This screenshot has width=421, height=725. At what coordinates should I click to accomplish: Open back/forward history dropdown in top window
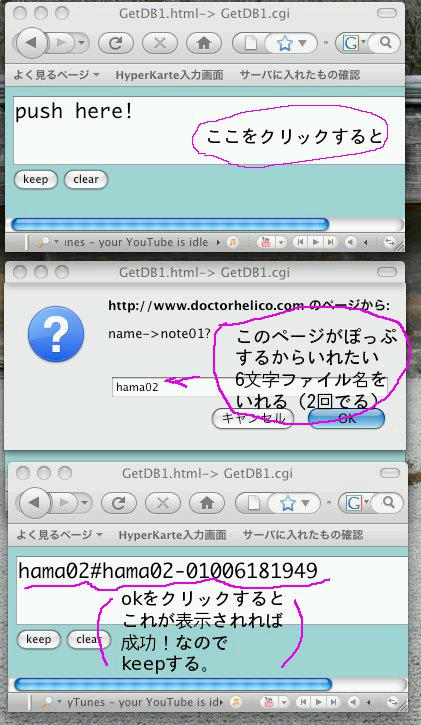[x=82, y=43]
